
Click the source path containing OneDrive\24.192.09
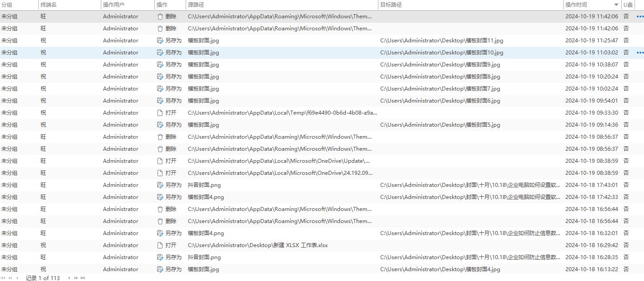point(280,173)
